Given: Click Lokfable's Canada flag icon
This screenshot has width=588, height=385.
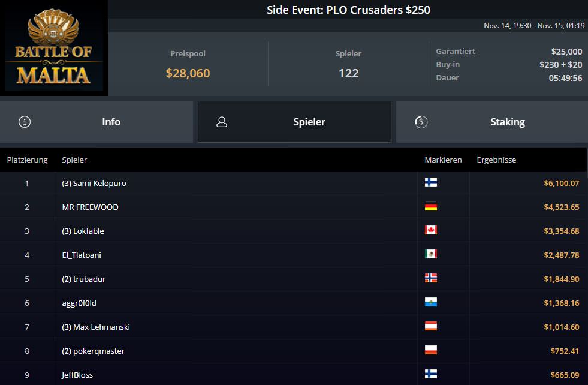Looking at the screenshot, I should (430, 230).
